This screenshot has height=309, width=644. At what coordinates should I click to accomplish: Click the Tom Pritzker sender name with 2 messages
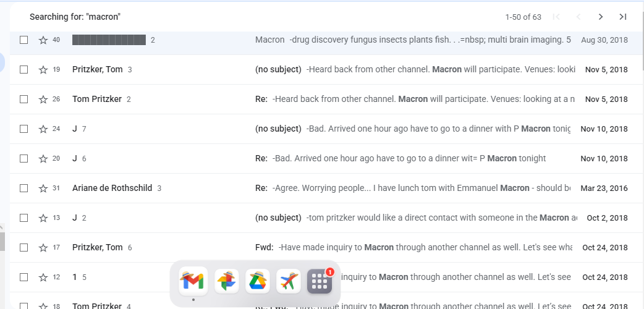pyautogui.click(x=97, y=99)
